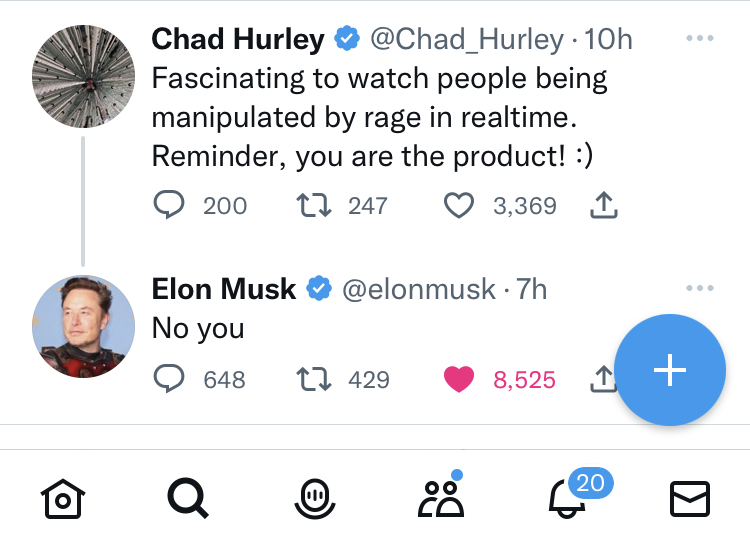Like Chad Hurley's tweet
The image size is (750, 548).
point(458,206)
